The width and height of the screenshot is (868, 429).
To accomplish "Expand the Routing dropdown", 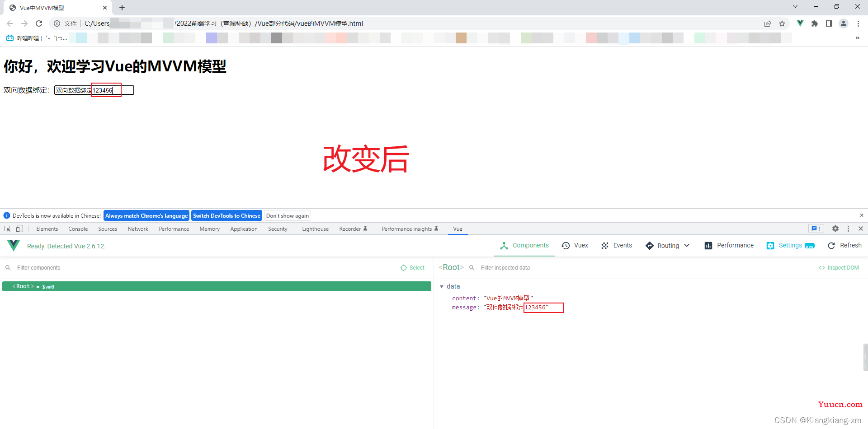I will [668, 246].
